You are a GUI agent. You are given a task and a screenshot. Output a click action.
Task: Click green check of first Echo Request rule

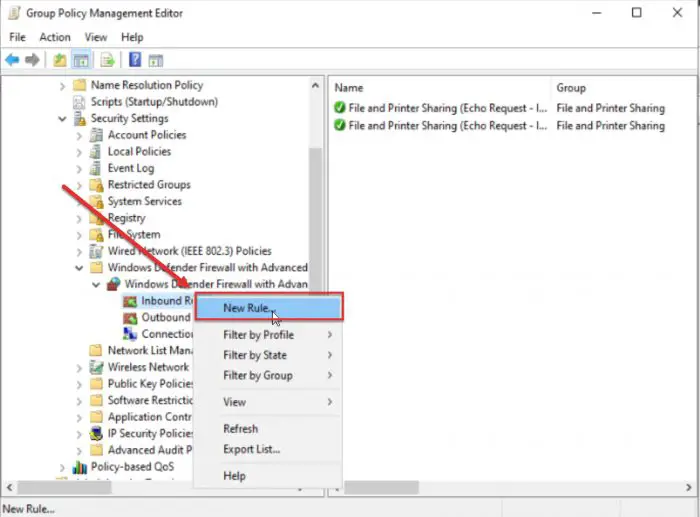340,108
